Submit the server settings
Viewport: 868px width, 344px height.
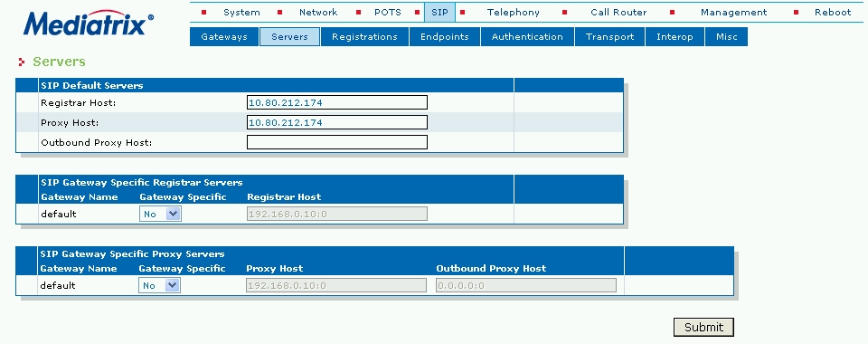pyautogui.click(x=703, y=327)
